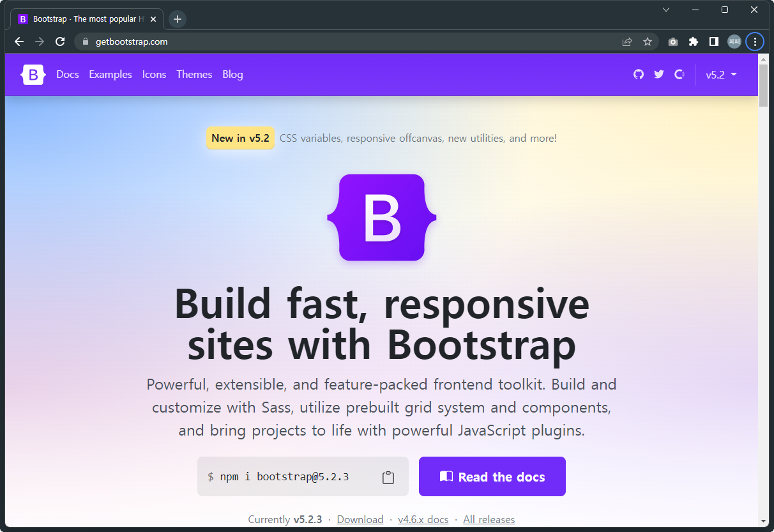This screenshot has width=774, height=532.
Task: Follow the All releases link
Action: click(x=489, y=520)
